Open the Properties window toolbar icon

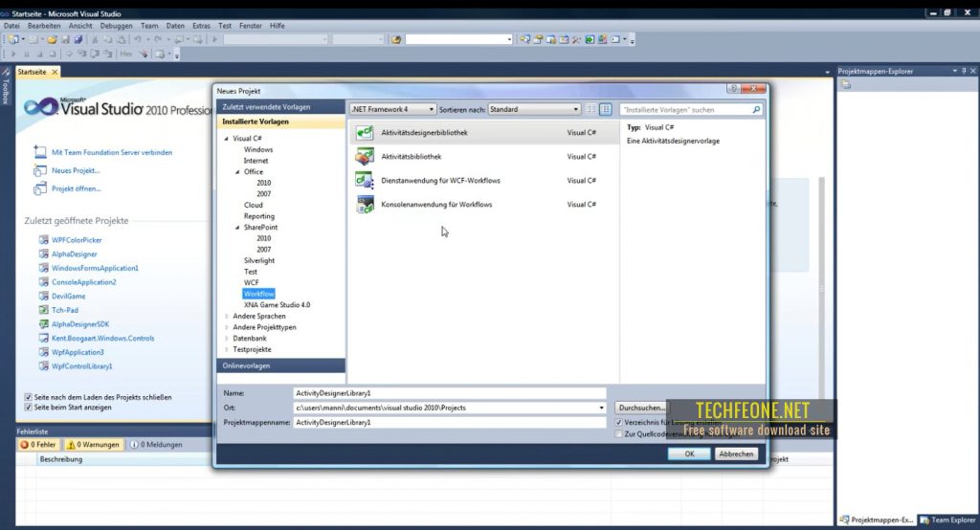tap(538, 39)
